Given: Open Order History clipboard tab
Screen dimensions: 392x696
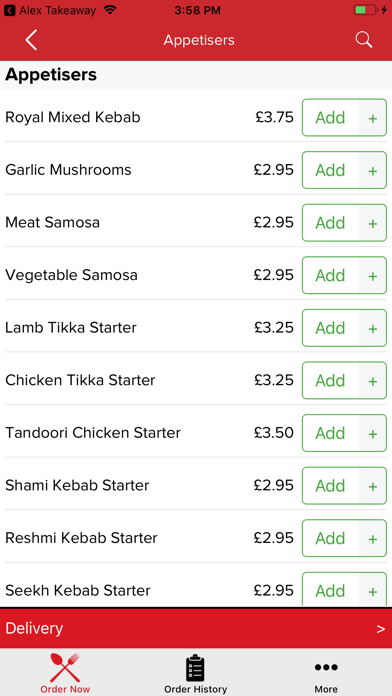Looking at the screenshot, I should pyautogui.click(x=195, y=673).
